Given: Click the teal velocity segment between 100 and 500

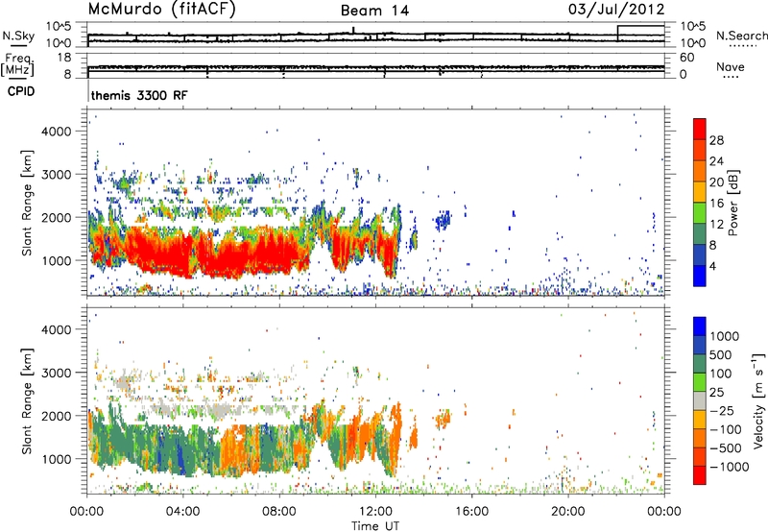Looking at the screenshot, I should (700, 364).
